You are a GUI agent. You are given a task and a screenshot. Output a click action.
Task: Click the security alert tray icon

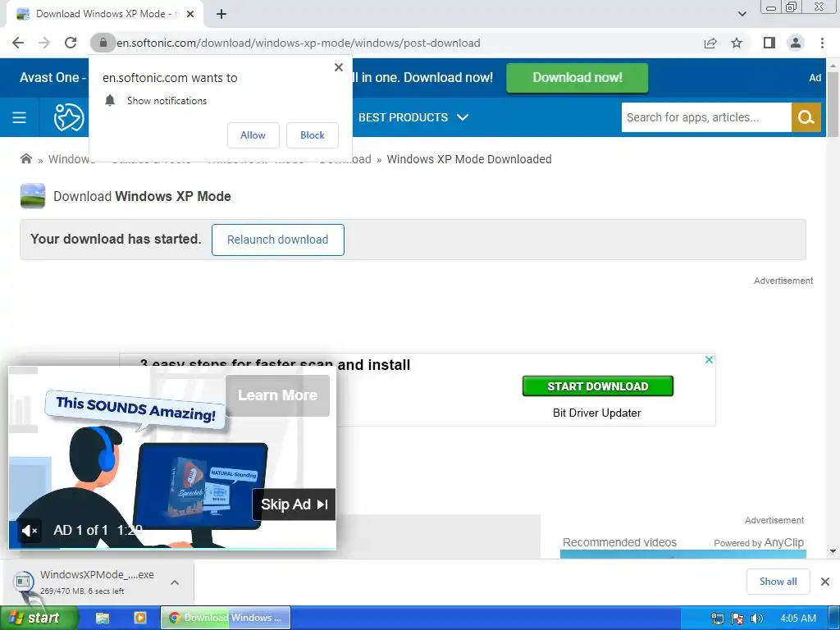[x=737, y=619]
